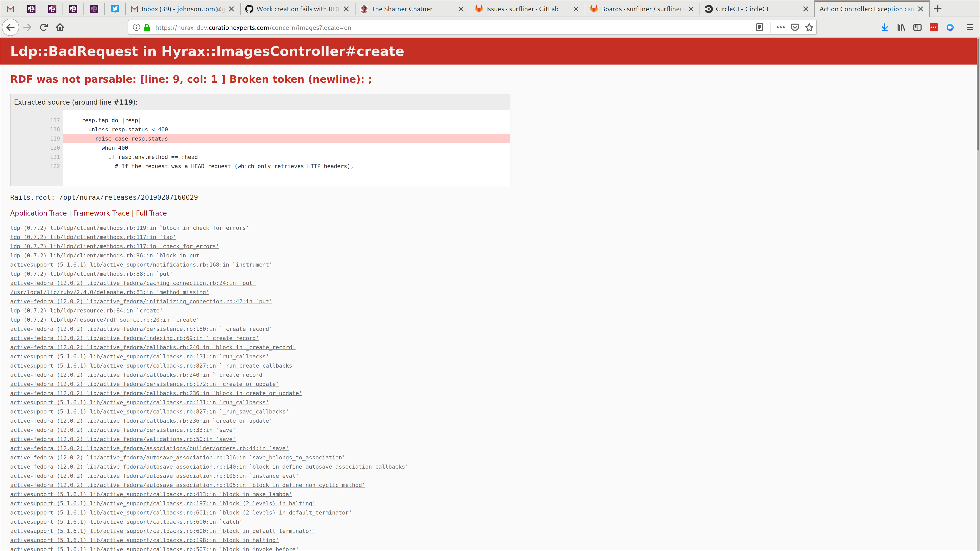Click the forward navigation arrow
This screenshot has width=980, height=551.
point(27,27)
